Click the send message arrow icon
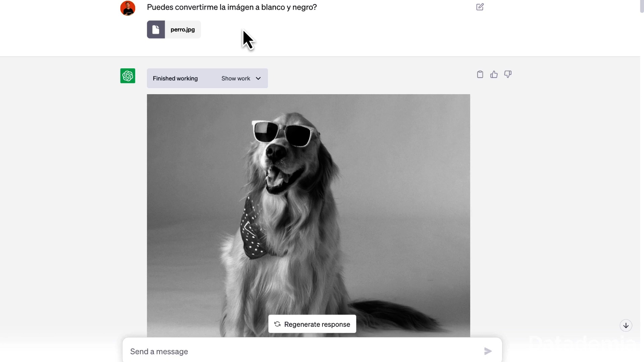The height and width of the screenshot is (362, 644). [x=488, y=351]
